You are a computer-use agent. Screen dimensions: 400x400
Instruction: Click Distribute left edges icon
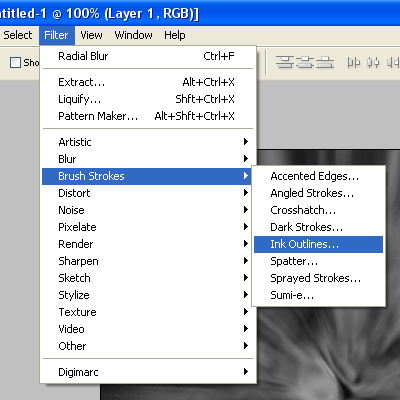click(x=354, y=62)
